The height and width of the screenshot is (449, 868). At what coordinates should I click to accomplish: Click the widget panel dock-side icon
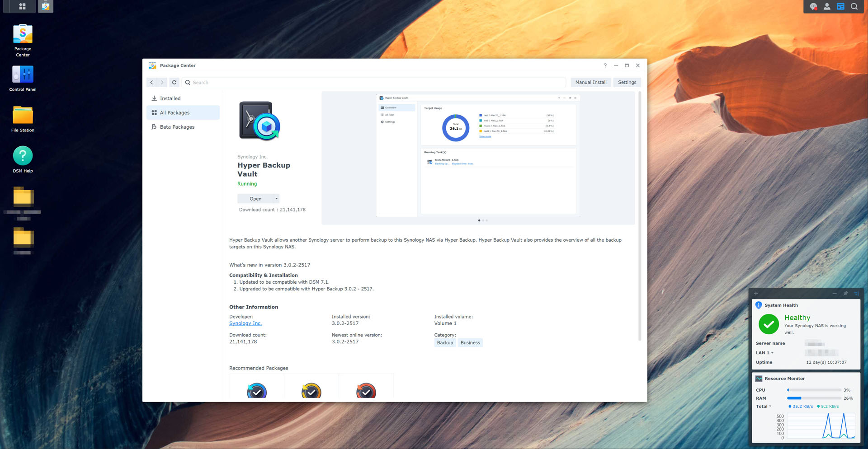click(x=856, y=294)
